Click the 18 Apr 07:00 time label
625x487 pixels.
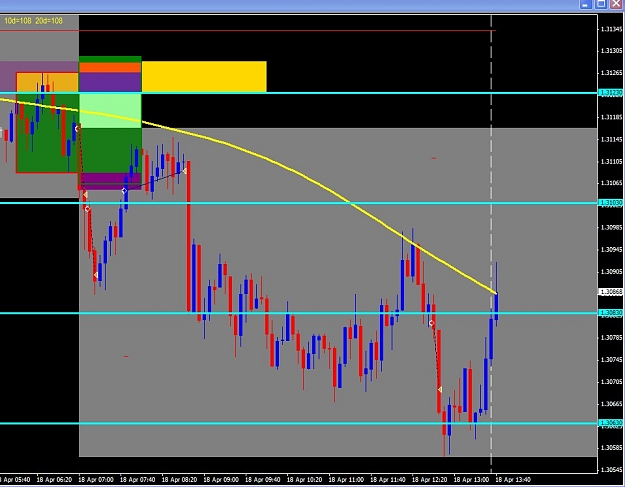pyautogui.click(x=96, y=479)
